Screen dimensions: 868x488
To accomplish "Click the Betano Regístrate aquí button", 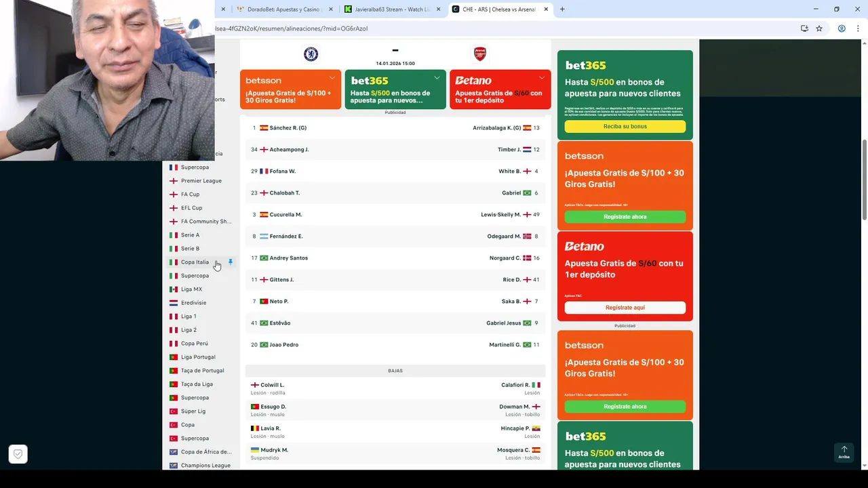I will (x=625, y=308).
